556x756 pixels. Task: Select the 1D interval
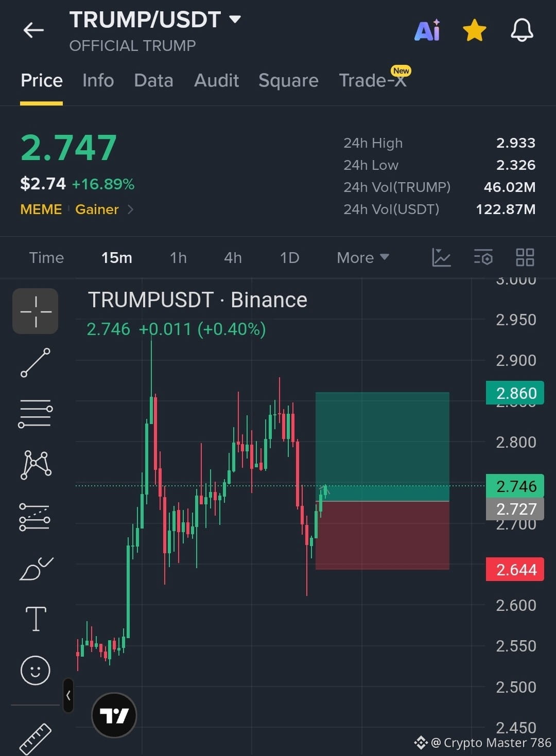289,257
